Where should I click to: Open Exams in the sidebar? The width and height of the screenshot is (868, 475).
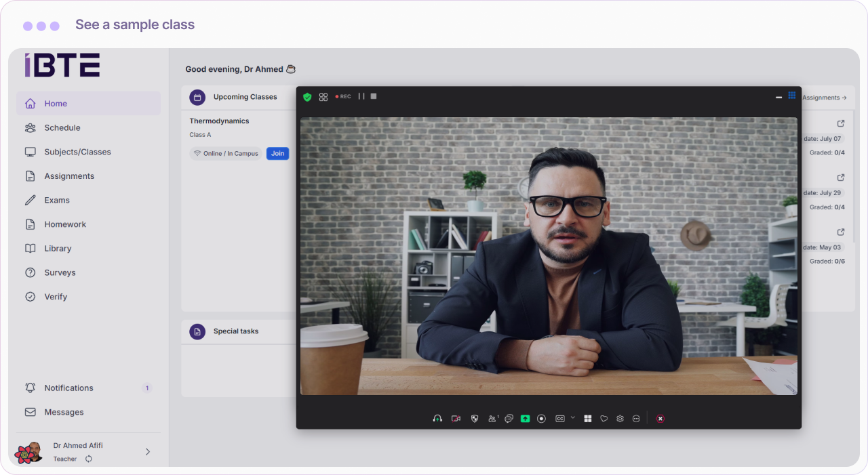click(88, 201)
